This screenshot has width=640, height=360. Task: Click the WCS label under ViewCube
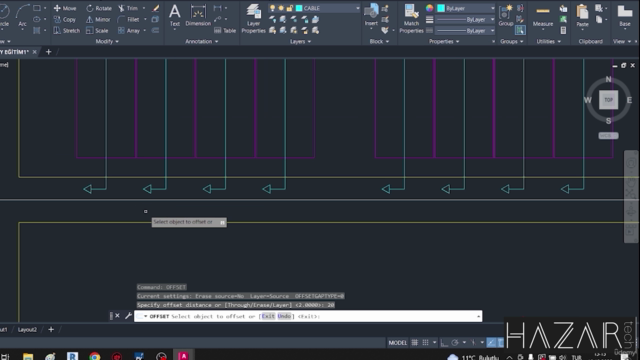(608, 136)
